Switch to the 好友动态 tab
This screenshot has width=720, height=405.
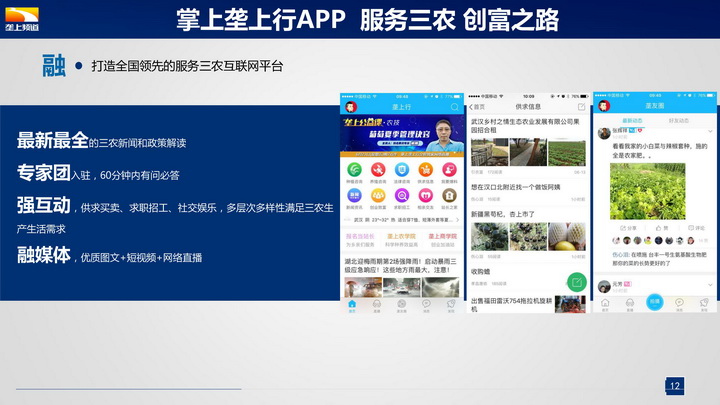[678, 121]
